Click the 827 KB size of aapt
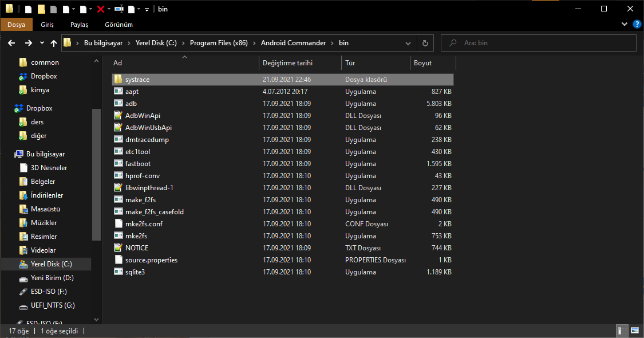 coord(441,91)
